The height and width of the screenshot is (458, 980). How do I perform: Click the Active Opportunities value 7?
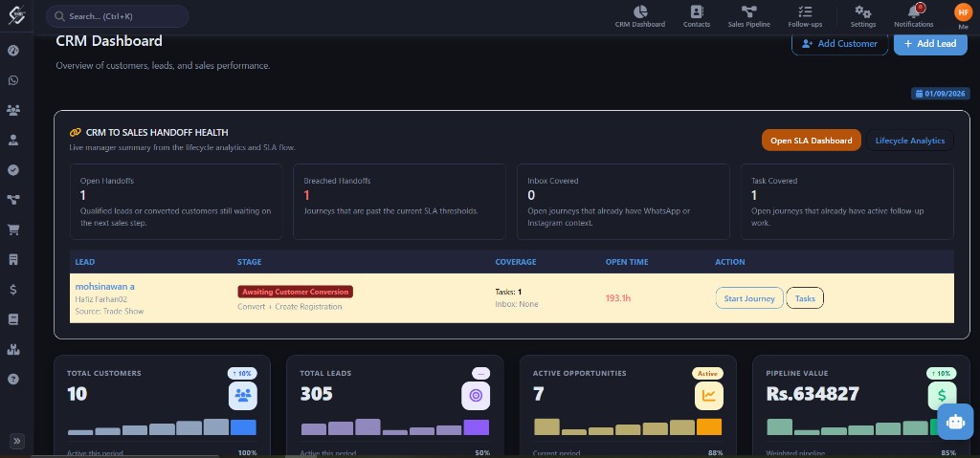538,394
